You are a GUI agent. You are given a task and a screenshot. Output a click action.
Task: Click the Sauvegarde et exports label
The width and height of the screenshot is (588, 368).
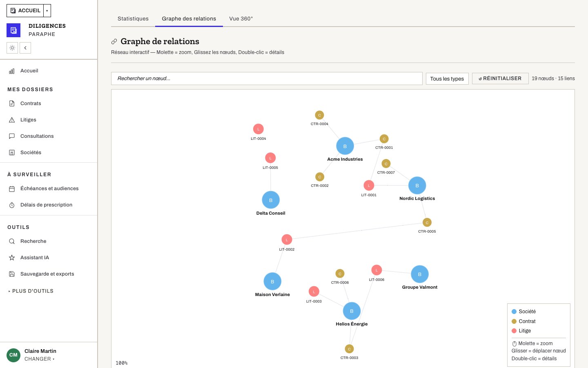47,274
